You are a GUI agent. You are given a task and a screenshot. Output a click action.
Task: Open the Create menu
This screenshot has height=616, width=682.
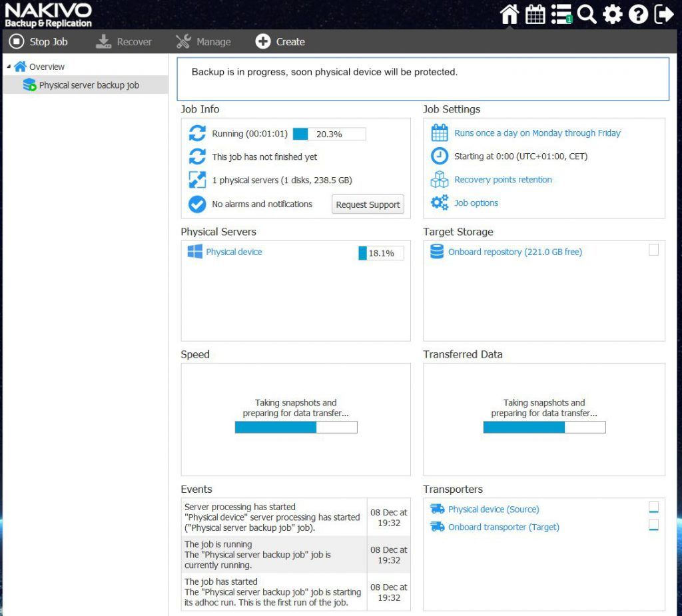click(280, 42)
